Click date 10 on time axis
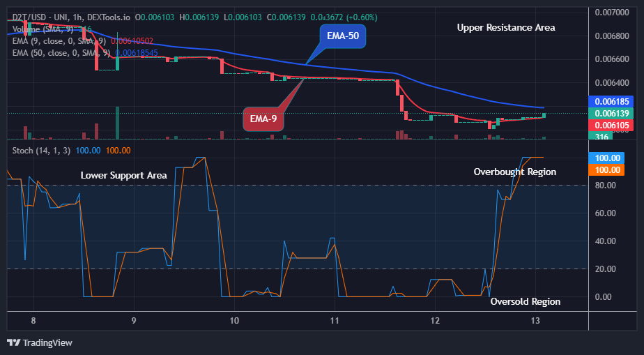 tap(234, 321)
